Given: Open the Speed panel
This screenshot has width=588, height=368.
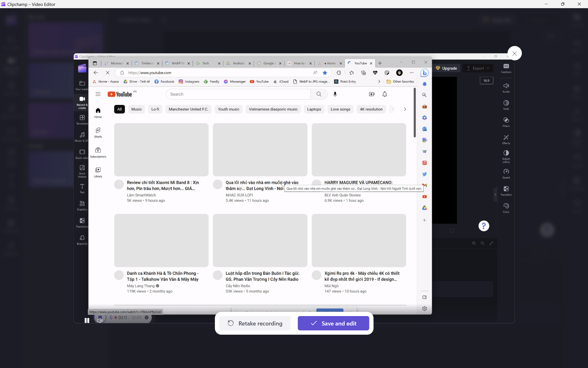Looking at the screenshot, I should pyautogui.click(x=506, y=174).
